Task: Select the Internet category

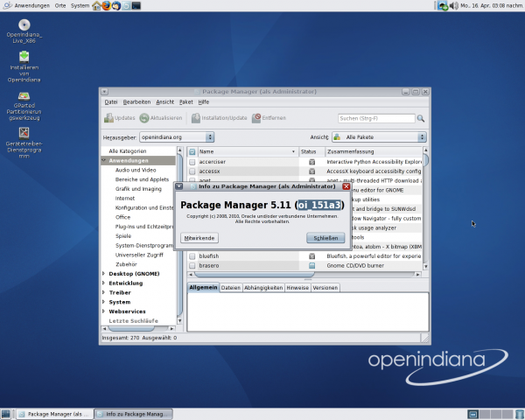Action: point(125,199)
